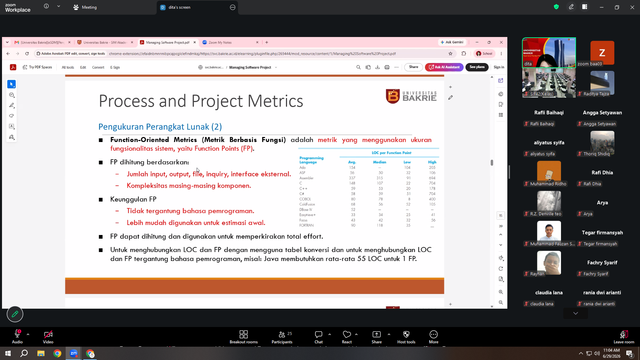This screenshot has width=640, height=360.
Task: Select dita's video thumbnail
Action: (549, 53)
